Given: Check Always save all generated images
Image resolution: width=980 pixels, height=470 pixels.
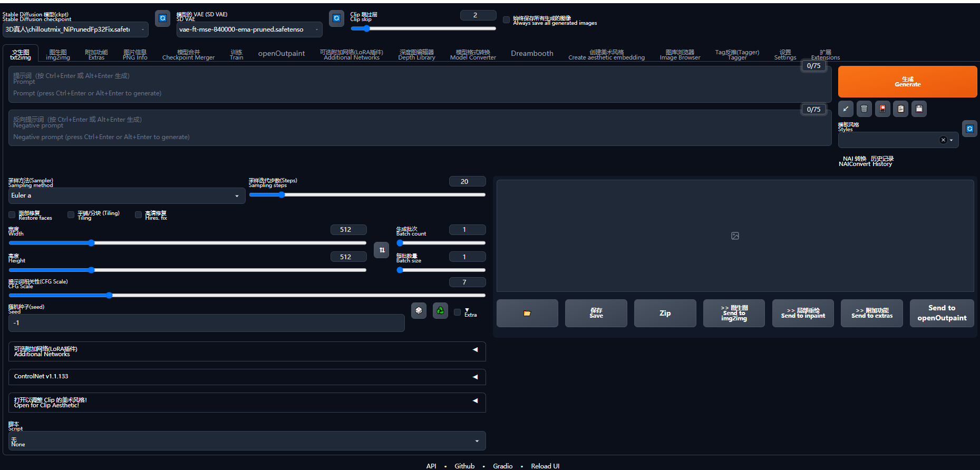Looking at the screenshot, I should (507, 20).
